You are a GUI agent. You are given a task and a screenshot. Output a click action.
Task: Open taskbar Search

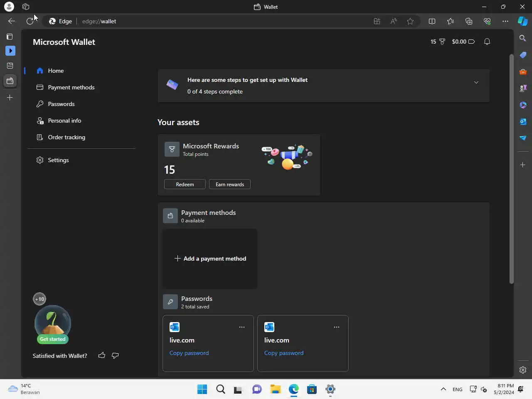click(221, 389)
